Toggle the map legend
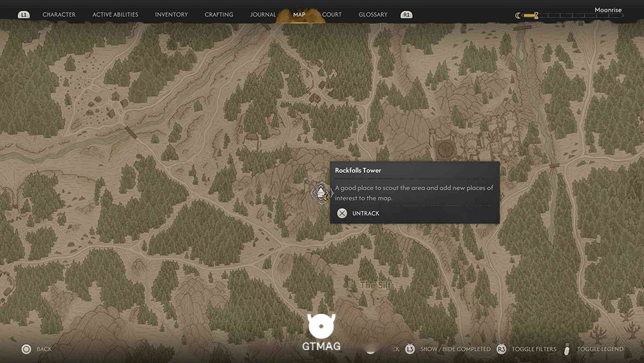This screenshot has width=644, height=363. click(600, 349)
